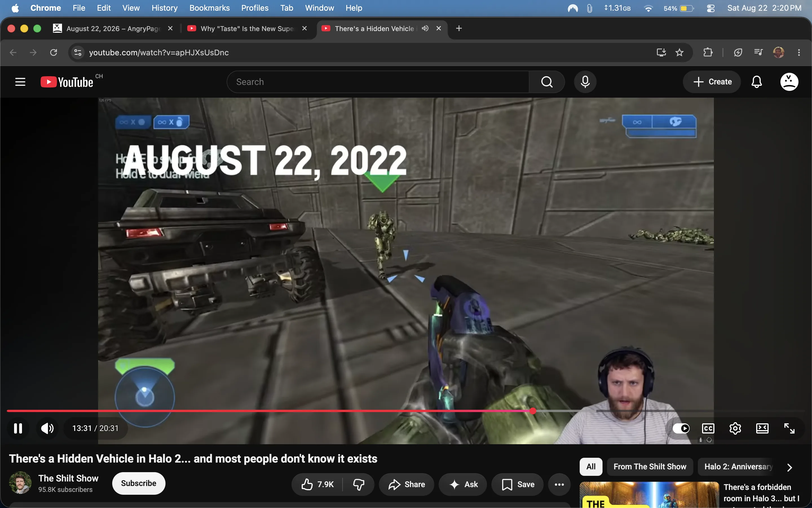Select the All filter chip
The image size is (812, 508).
pyautogui.click(x=591, y=467)
